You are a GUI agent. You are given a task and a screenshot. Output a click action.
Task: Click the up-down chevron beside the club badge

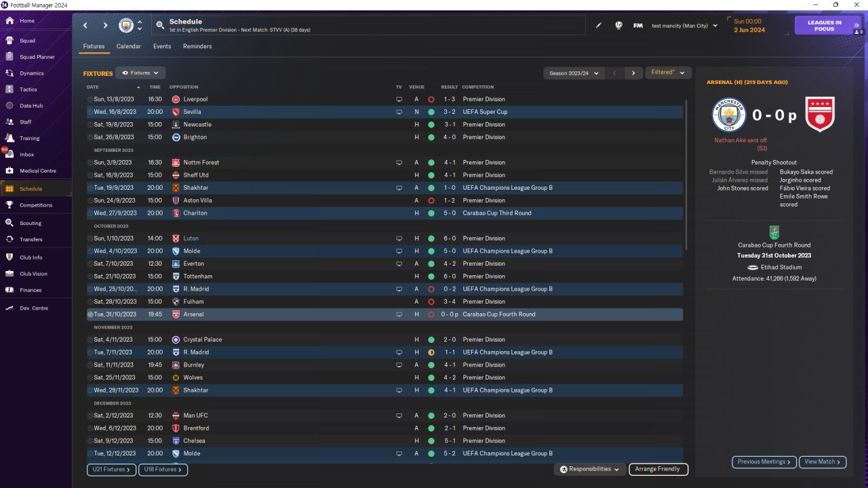[x=140, y=26]
